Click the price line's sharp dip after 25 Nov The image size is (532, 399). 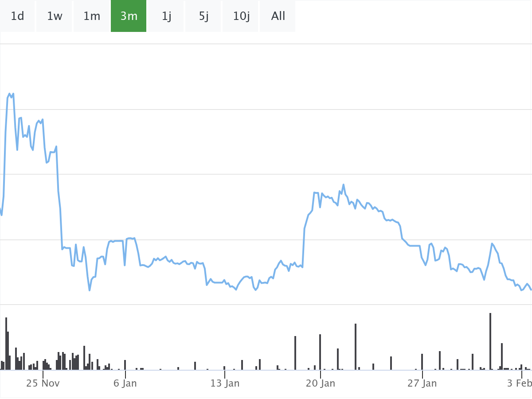[x=90, y=290]
